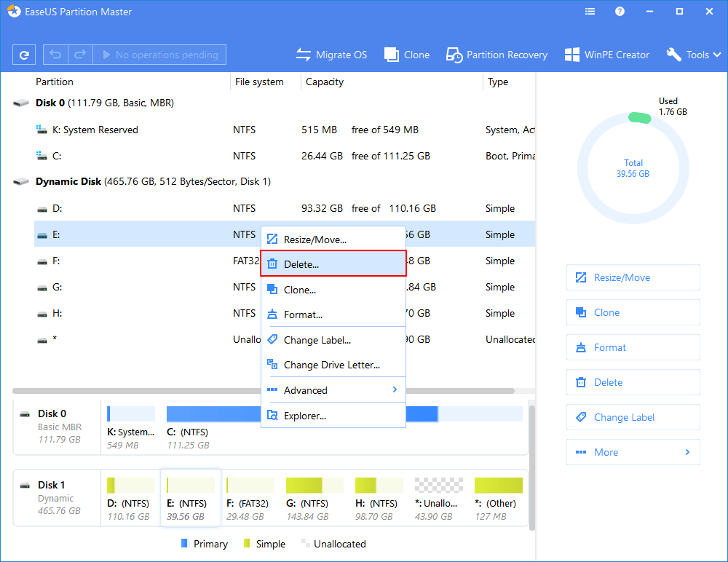The height and width of the screenshot is (562, 728).
Task: Click the redo arrow in toolbar
Action: [80, 55]
